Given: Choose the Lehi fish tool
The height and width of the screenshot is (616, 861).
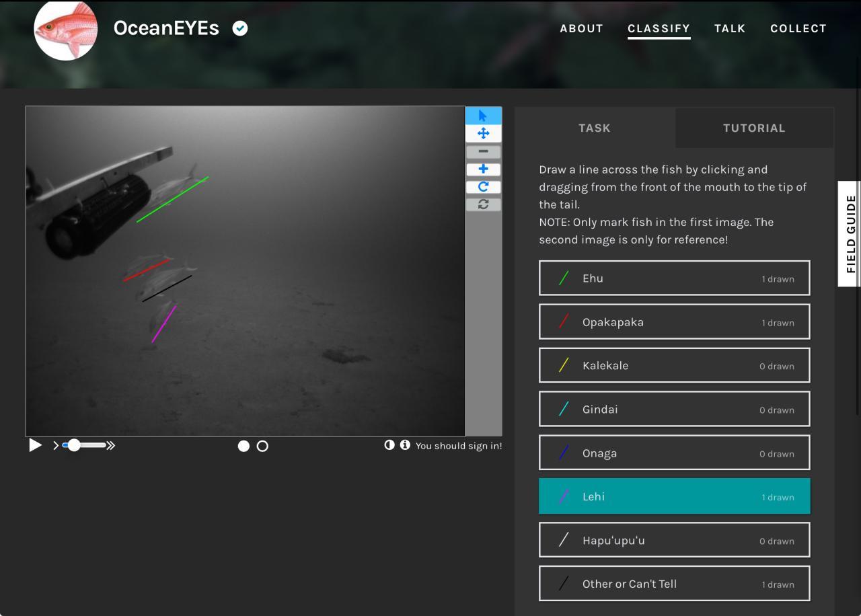Looking at the screenshot, I should click(675, 496).
